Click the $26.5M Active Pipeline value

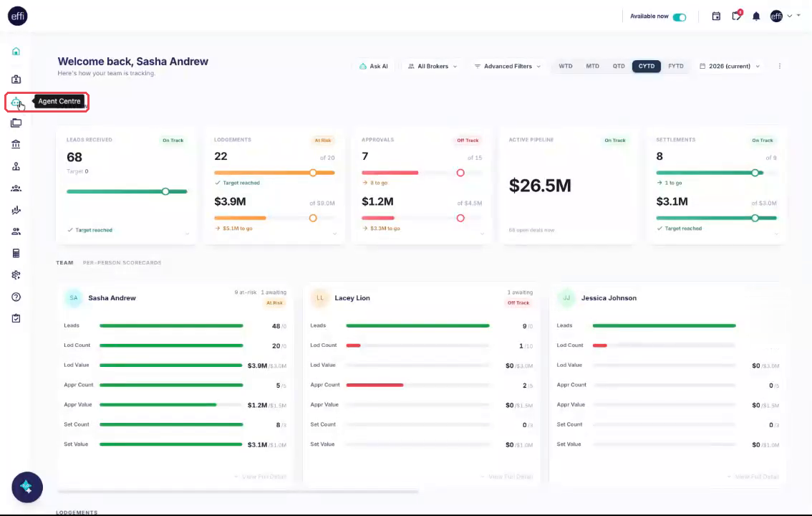540,186
